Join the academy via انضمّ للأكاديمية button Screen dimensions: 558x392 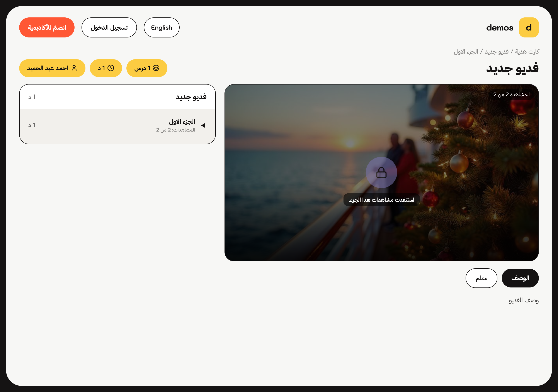tap(47, 27)
